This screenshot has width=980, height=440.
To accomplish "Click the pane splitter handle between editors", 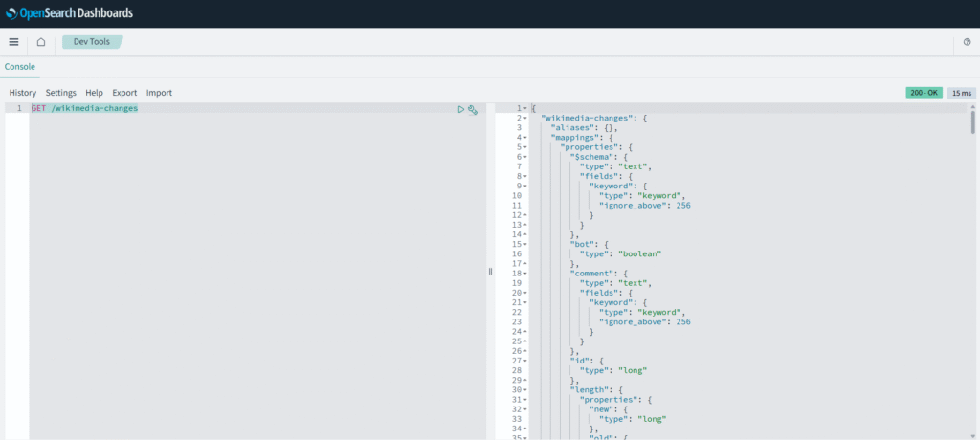I will click(490, 272).
